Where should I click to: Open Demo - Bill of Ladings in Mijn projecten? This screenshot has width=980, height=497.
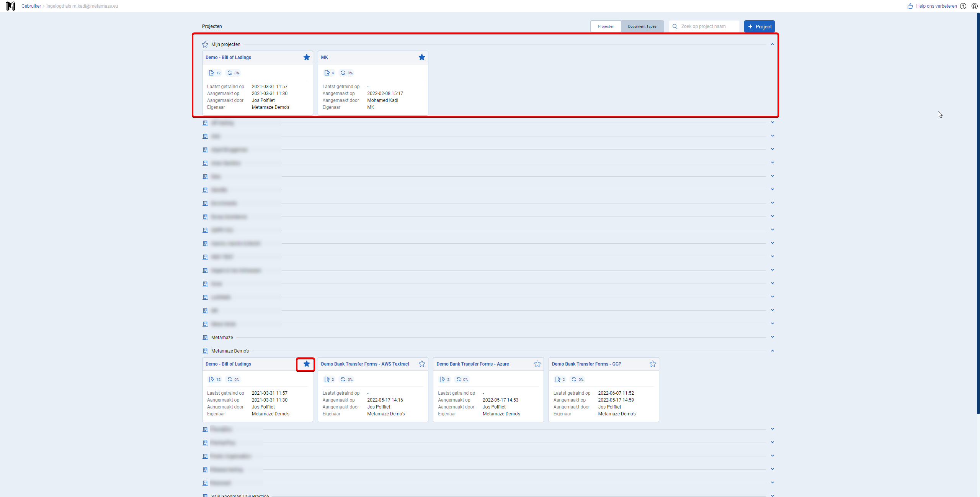click(228, 57)
